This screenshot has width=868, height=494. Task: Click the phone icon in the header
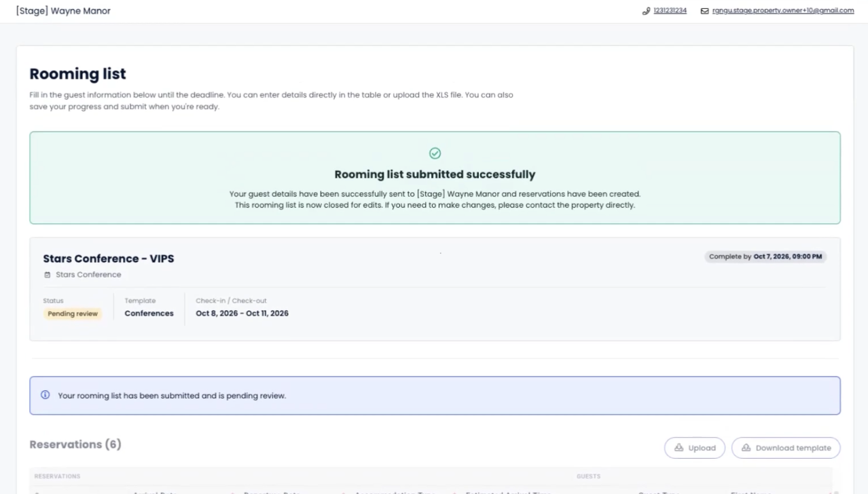(x=646, y=11)
